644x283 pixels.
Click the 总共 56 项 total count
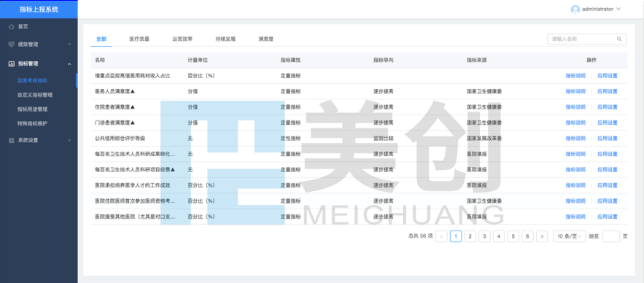(x=421, y=236)
